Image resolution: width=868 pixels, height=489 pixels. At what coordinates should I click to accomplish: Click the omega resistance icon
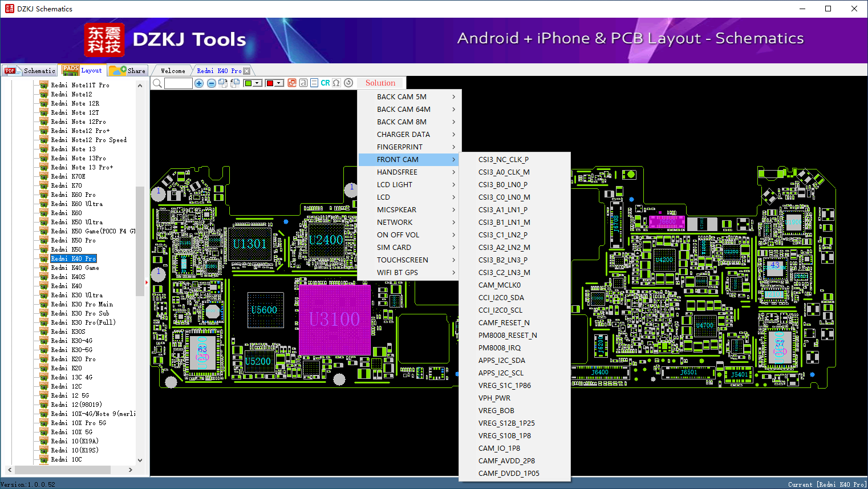coord(336,83)
